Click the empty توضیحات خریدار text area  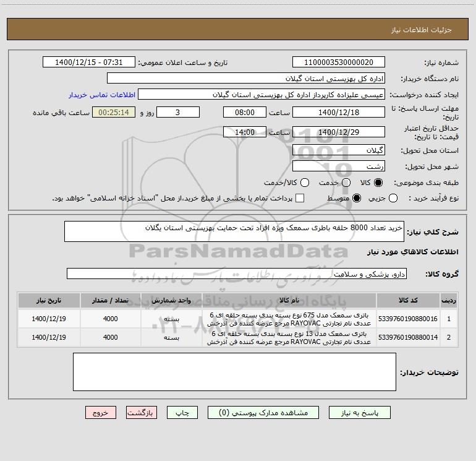(x=234, y=372)
